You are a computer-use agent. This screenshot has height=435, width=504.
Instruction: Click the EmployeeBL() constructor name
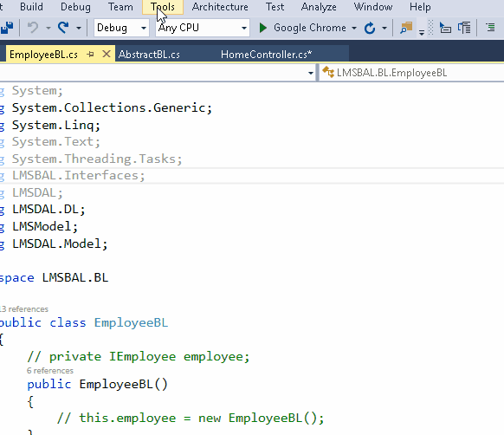click(124, 385)
